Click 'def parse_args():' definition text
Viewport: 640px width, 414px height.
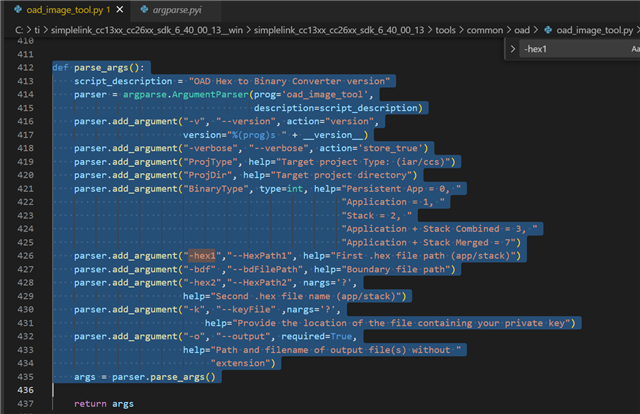click(x=98, y=67)
